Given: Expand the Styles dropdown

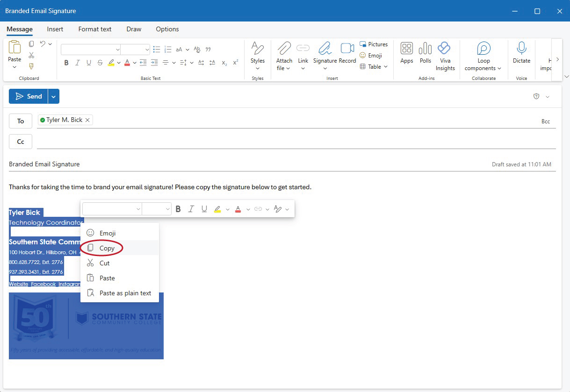Looking at the screenshot, I should click(258, 68).
